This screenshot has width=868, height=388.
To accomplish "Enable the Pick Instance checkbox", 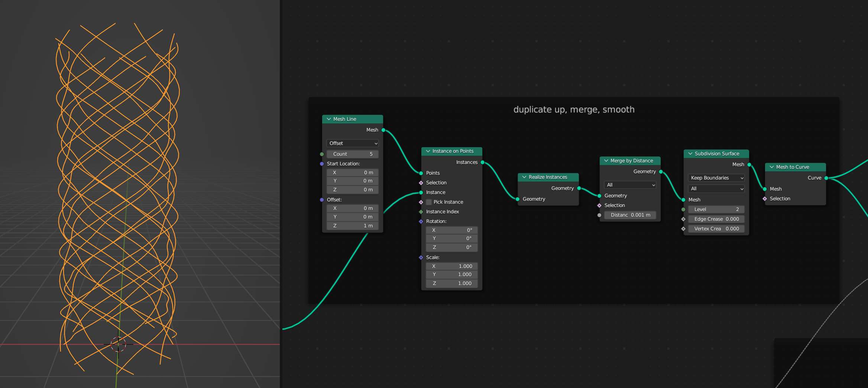I will pos(429,202).
